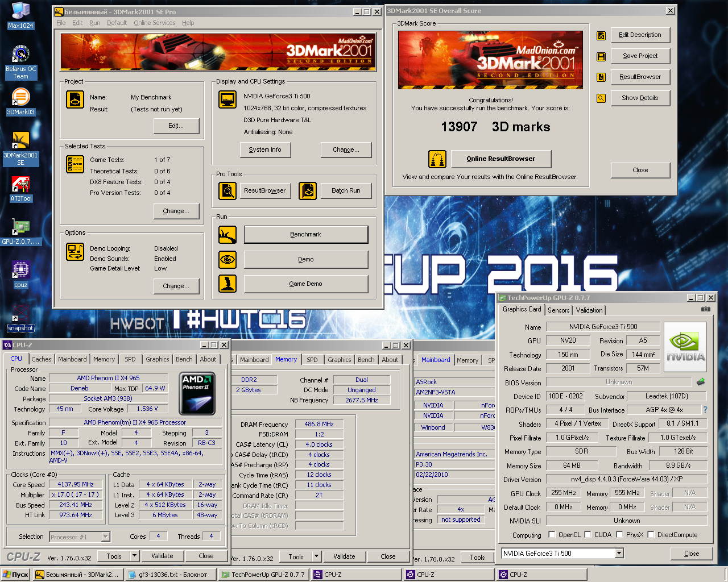728x582 pixels.
Task: Switch to the Bench tab in Memory CPU-Z window
Action: point(366,360)
